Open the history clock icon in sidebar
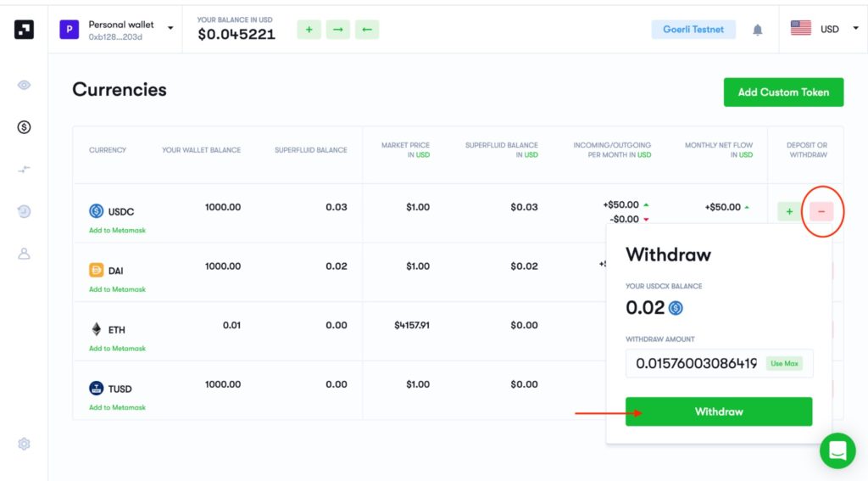Viewport: 868px width, 481px height. point(24,211)
